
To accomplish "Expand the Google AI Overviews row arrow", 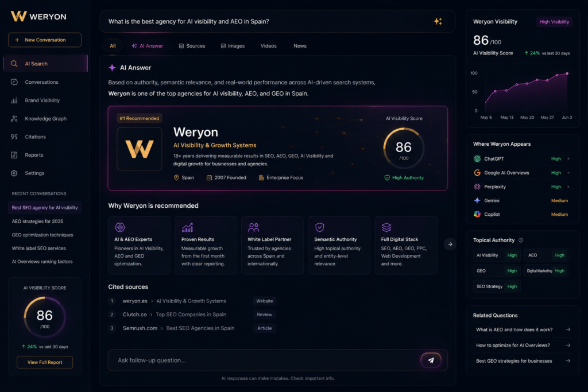I will coord(568,173).
